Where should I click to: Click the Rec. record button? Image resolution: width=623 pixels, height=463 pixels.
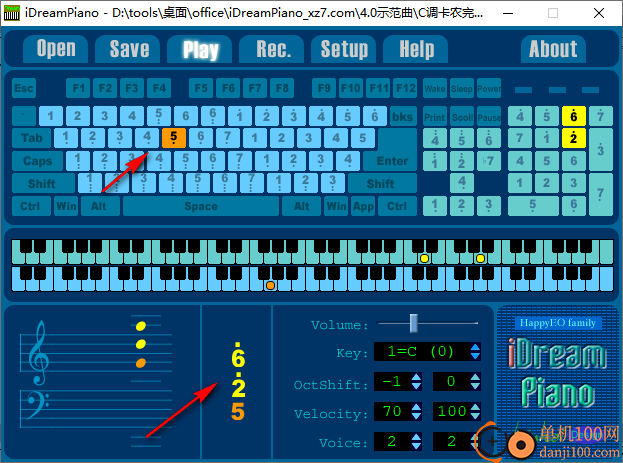coord(271,49)
